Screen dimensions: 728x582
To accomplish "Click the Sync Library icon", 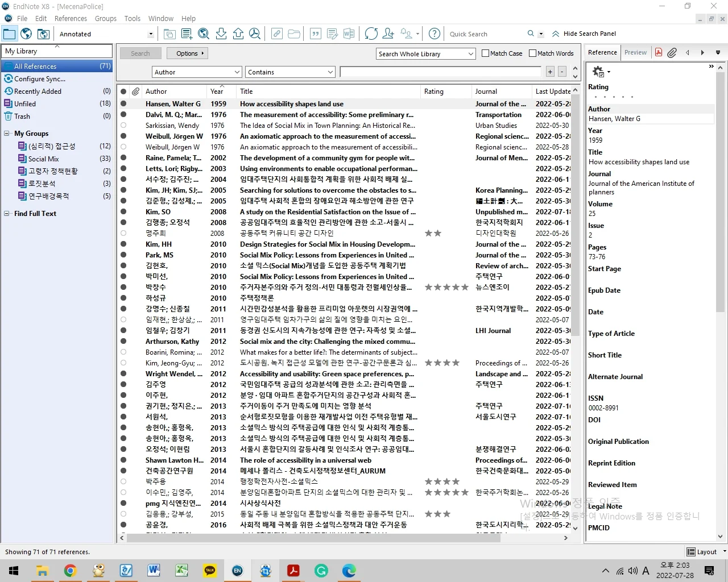I will click(x=371, y=34).
